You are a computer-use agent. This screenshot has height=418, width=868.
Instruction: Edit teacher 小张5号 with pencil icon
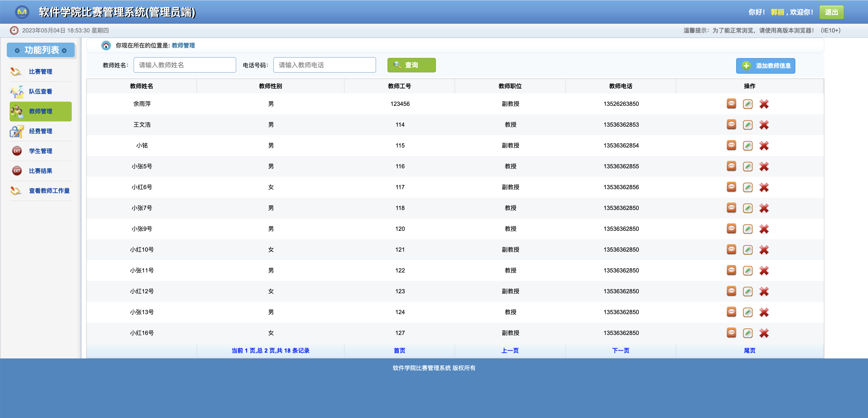[747, 167]
